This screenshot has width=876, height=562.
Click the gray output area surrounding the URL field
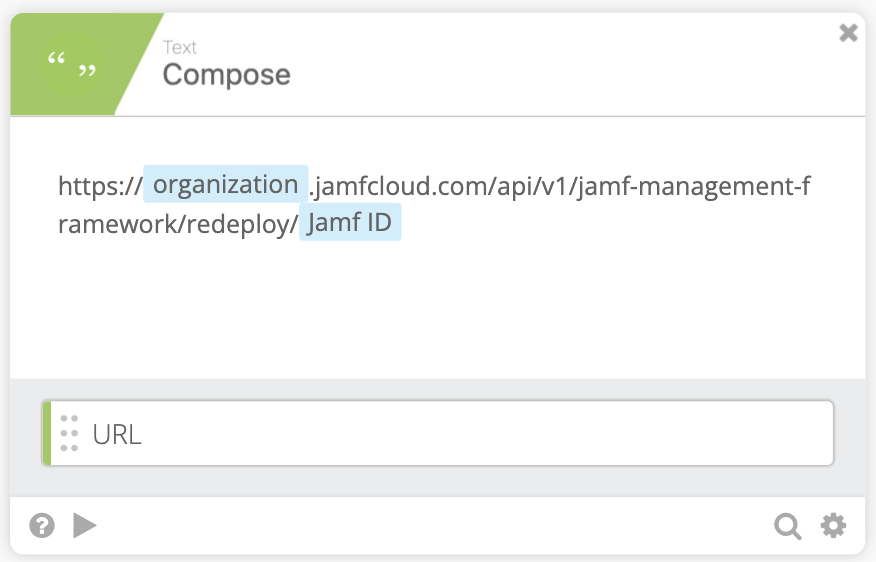tap(437, 483)
